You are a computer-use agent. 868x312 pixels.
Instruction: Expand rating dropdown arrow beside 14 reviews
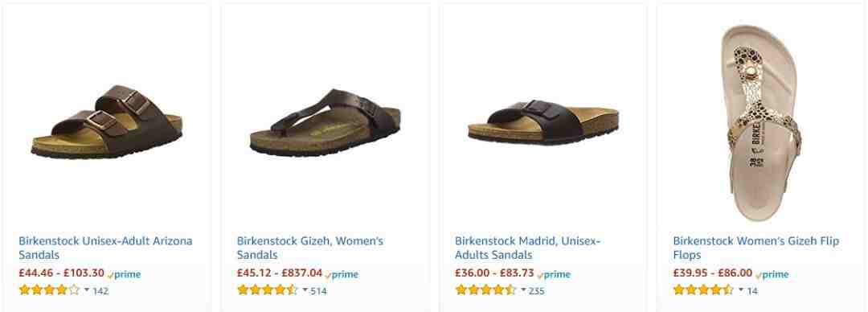[741, 289]
